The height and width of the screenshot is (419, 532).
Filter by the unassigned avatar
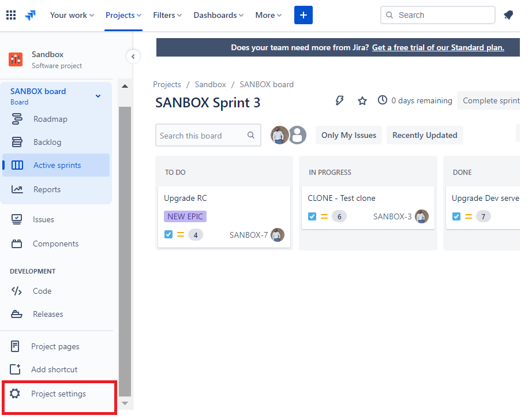tap(298, 135)
